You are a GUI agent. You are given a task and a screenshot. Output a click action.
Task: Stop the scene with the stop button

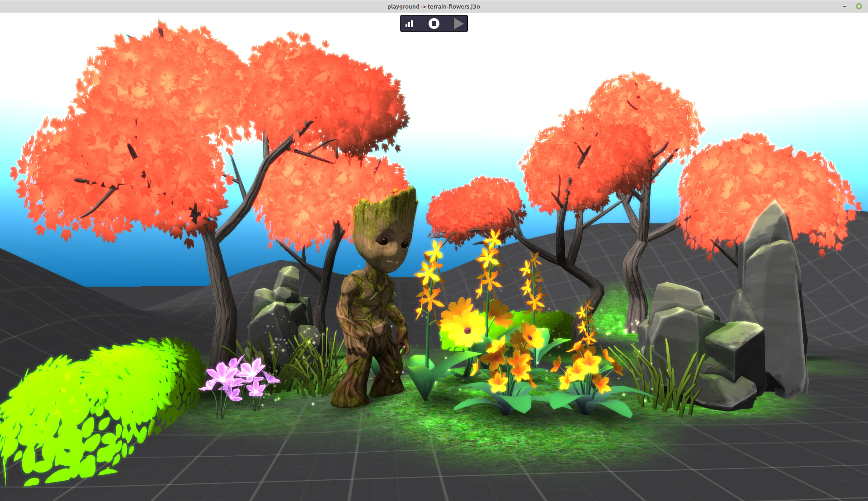434,24
